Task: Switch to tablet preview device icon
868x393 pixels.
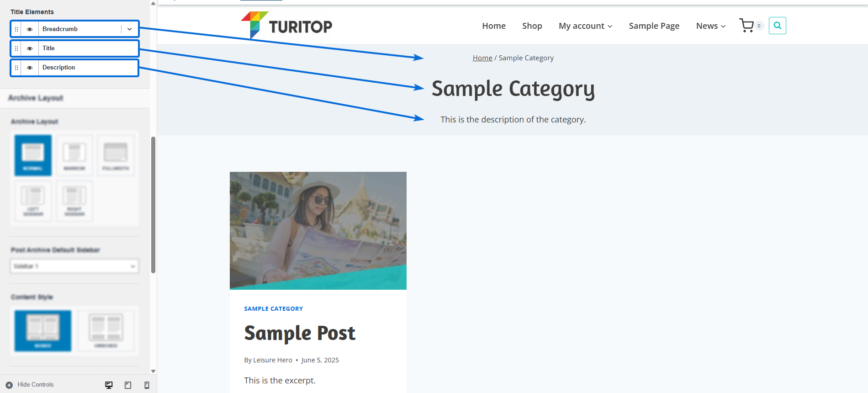Action: click(128, 385)
